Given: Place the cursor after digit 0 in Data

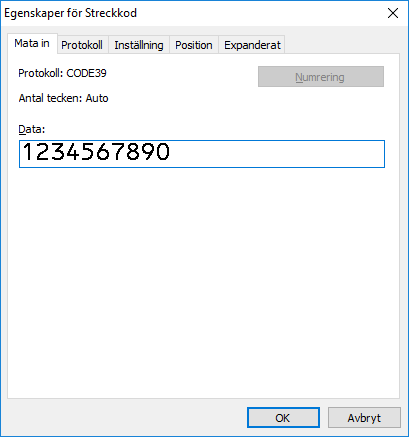Looking at the screenshot, I should (x=171, y=152).
